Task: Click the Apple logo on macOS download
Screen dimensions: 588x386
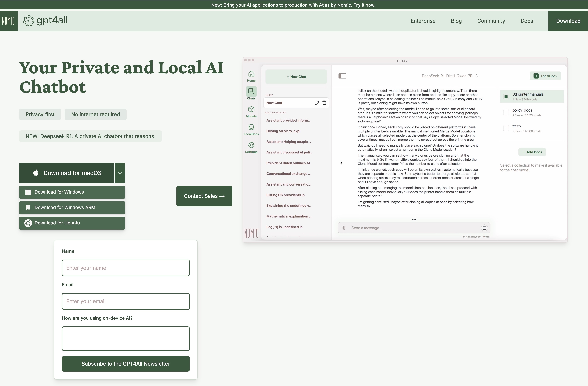Action: [36, 173]
